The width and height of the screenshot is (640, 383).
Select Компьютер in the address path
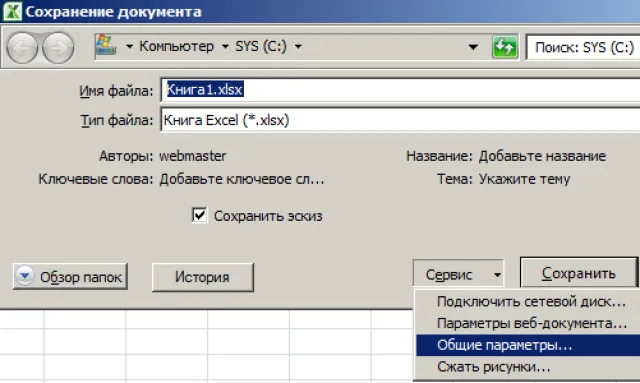(176, 46)
